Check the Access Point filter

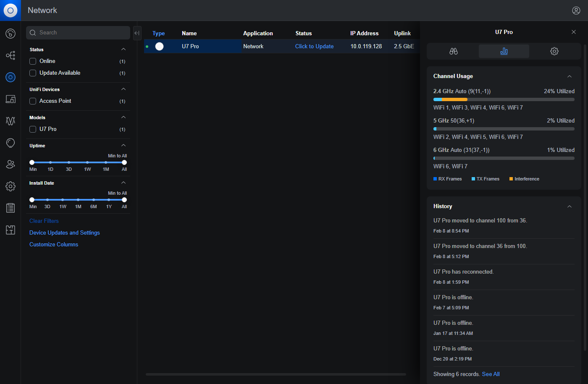[x=33, y=101]
